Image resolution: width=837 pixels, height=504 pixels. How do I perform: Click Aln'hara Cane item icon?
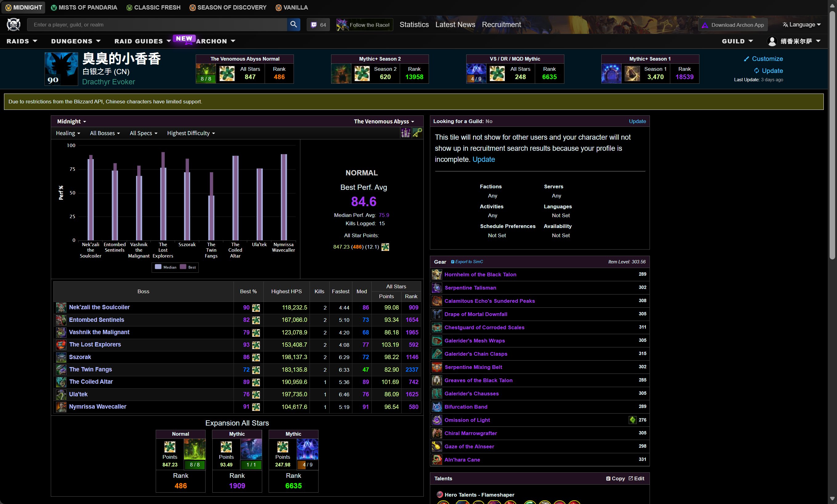[437, 460]
